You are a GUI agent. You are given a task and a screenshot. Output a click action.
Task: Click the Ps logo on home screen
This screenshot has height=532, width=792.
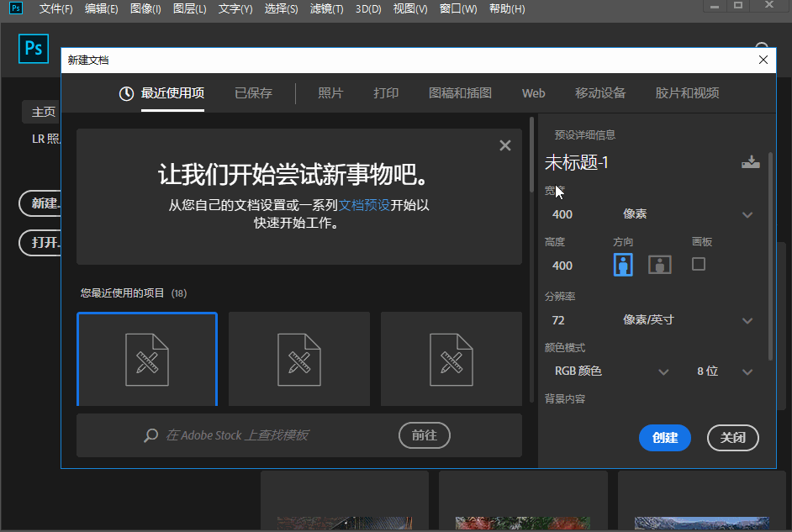point(34,49)
